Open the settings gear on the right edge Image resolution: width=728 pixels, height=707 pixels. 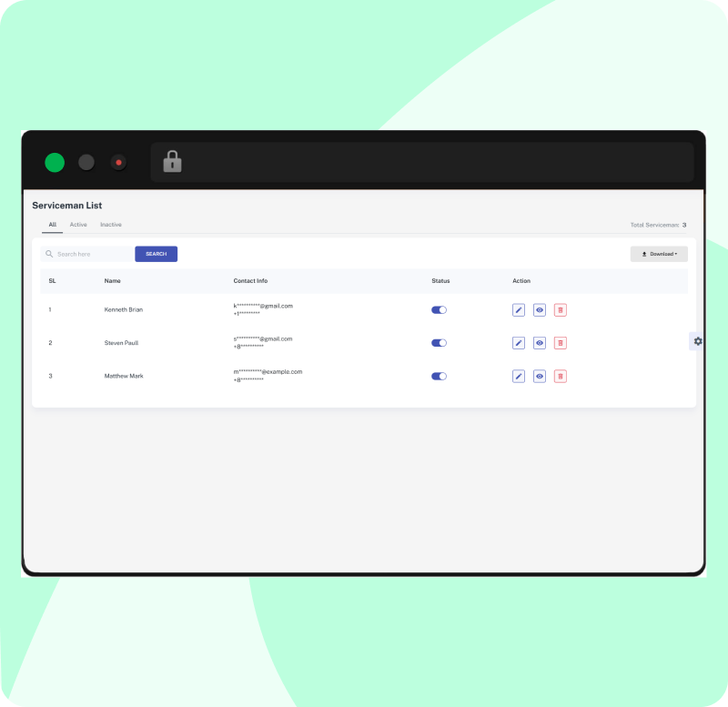(698, 341)
